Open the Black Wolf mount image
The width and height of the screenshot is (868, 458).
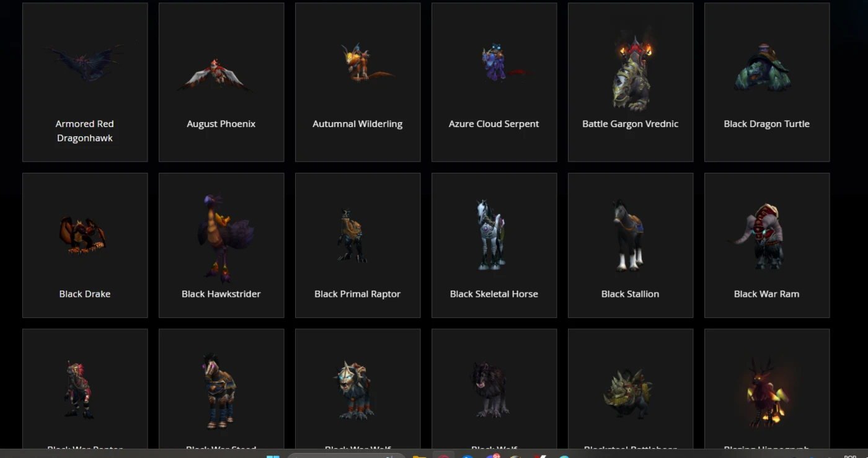coord(491,389)
